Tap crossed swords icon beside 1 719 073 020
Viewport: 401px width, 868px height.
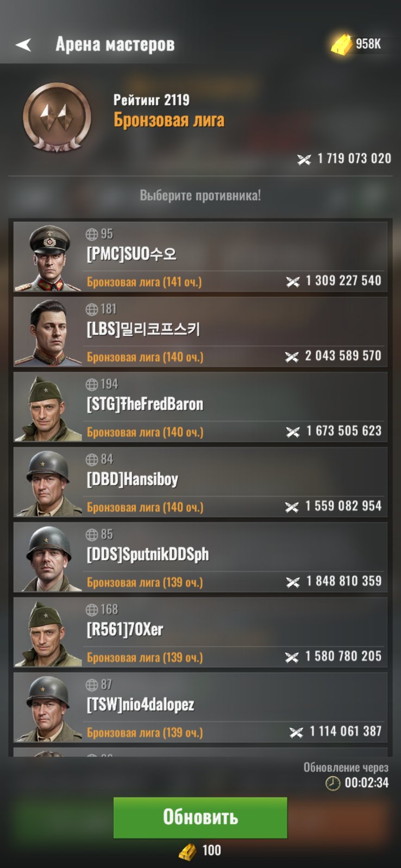304,159
